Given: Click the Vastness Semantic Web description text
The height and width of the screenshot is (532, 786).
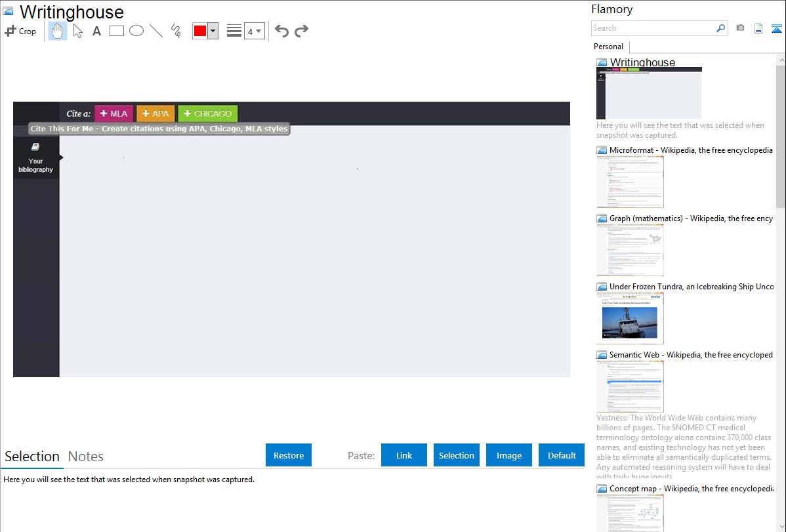Looking at the screenshot, I should pos(684,447).
